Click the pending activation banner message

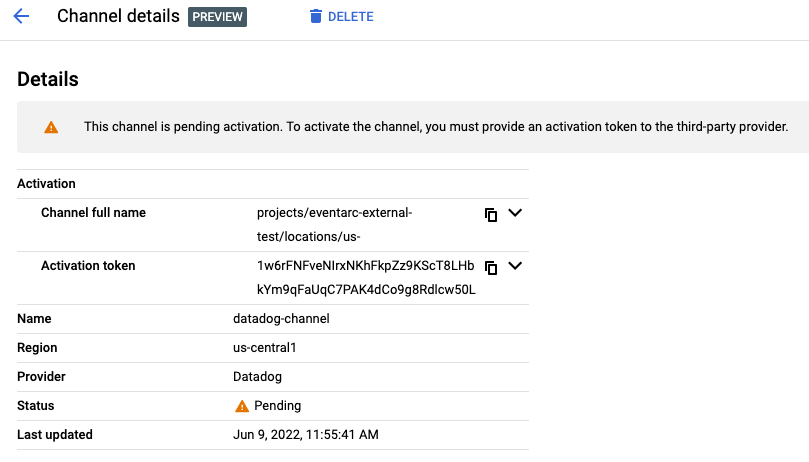tap(436, 127)
